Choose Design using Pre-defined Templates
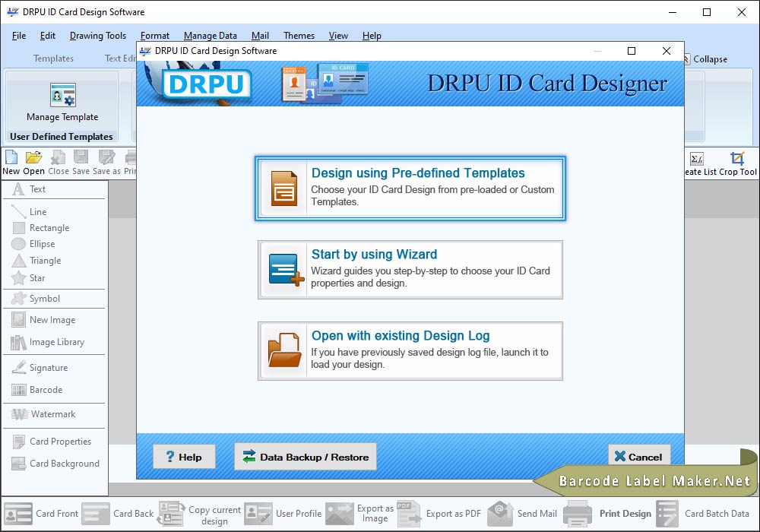This screenshot has width=760, height=532. (410, 188)
